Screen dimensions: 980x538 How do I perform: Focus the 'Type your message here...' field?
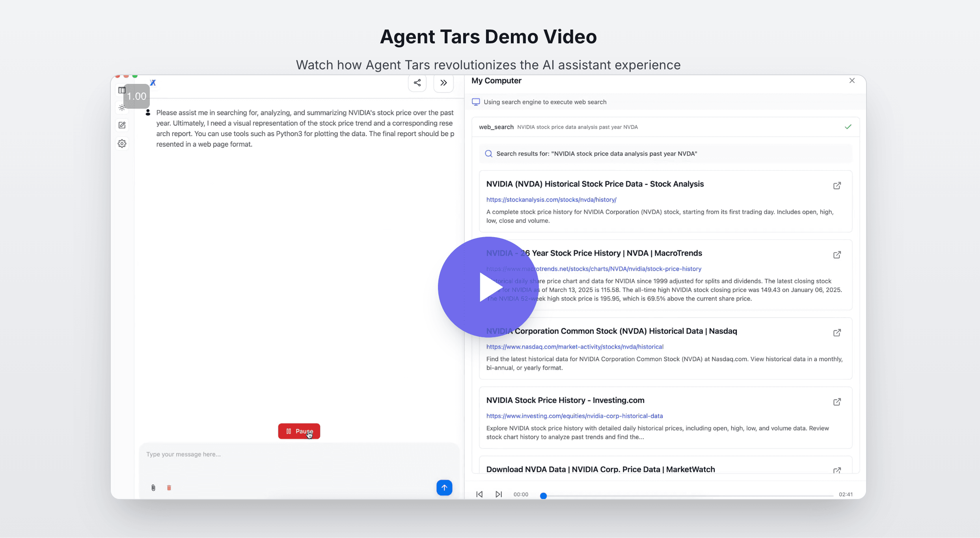[x=299, y=455]
